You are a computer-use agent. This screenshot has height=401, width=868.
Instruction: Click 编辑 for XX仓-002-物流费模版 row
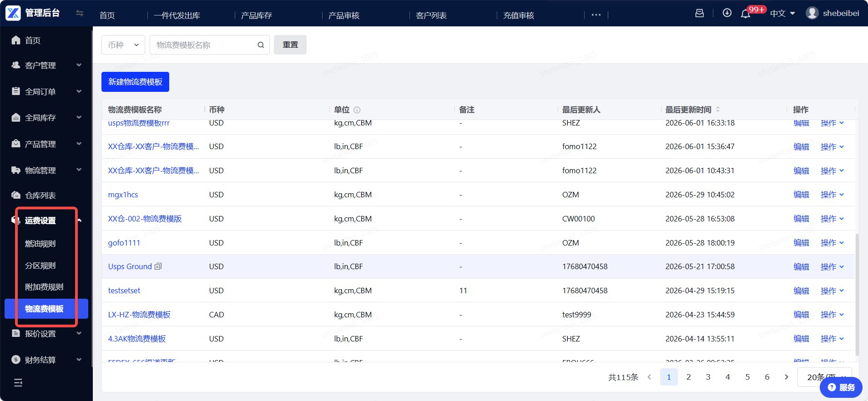click(x=801, y=219)
